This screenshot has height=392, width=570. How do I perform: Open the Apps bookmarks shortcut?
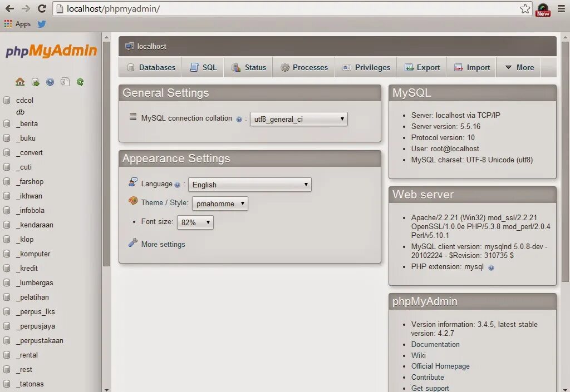point(17,24)
